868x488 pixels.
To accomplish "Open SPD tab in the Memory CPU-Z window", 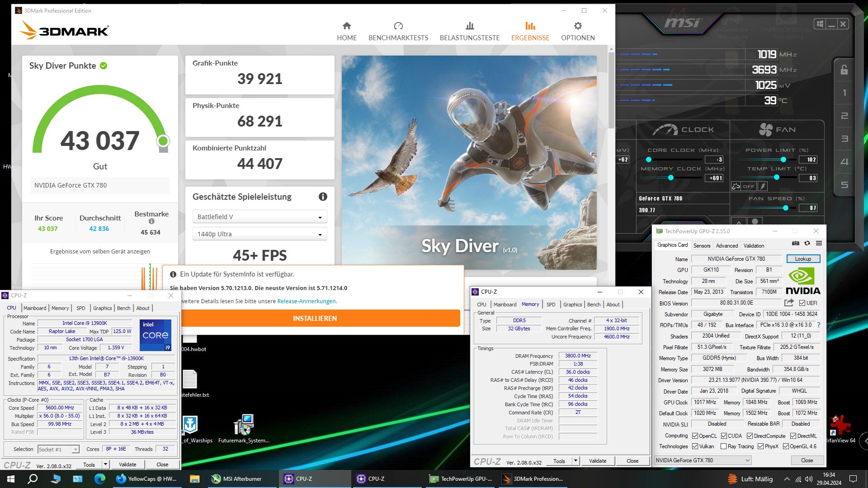I will click(551, 305).
